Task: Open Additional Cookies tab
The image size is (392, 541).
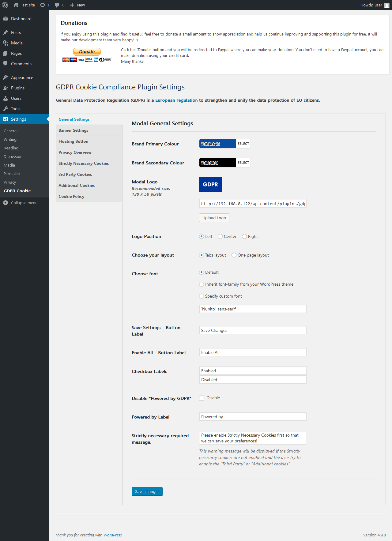Action: [89, 186]
